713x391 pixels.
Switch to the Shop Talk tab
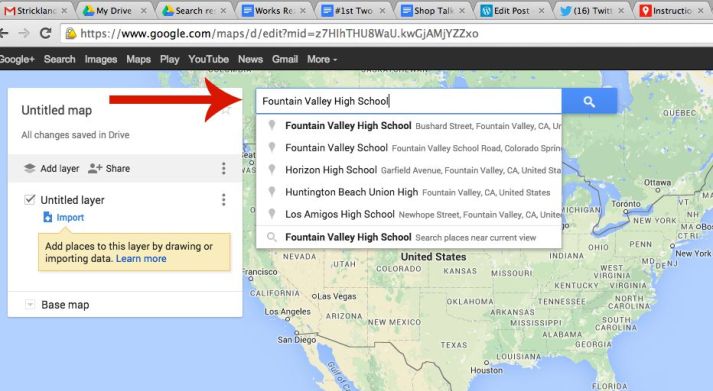tap(433, 10)
